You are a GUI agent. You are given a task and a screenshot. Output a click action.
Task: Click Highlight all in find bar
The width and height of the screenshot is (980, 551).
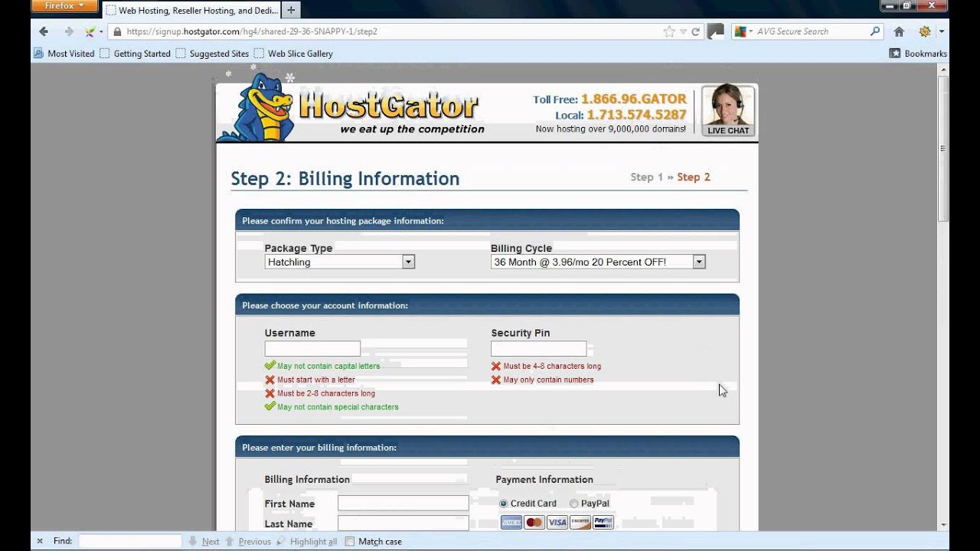coord(306,541)
